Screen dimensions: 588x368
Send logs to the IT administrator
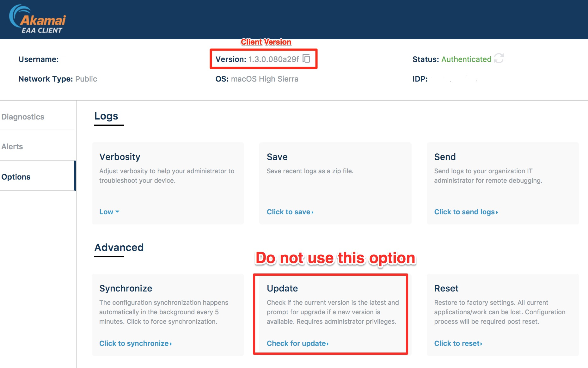pyautogui.click(x=466, y=212)
